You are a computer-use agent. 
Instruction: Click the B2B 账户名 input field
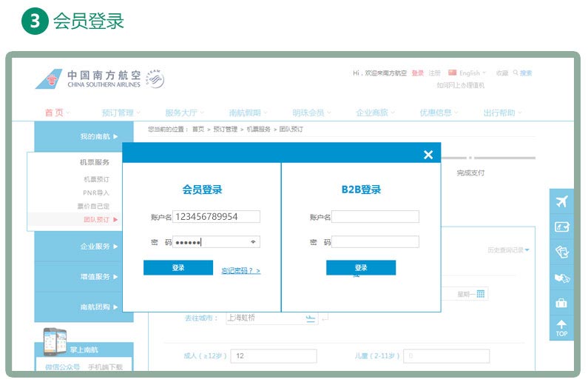point(375,217)
